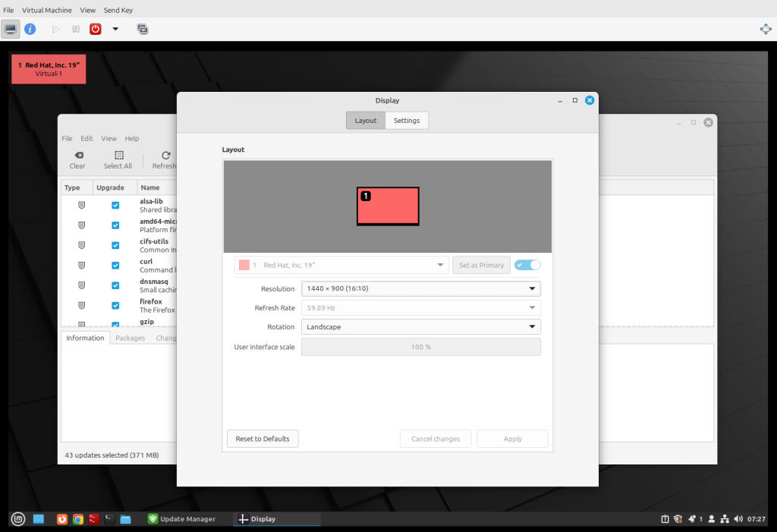Open the Send Key menu

(x=118, y=10)
